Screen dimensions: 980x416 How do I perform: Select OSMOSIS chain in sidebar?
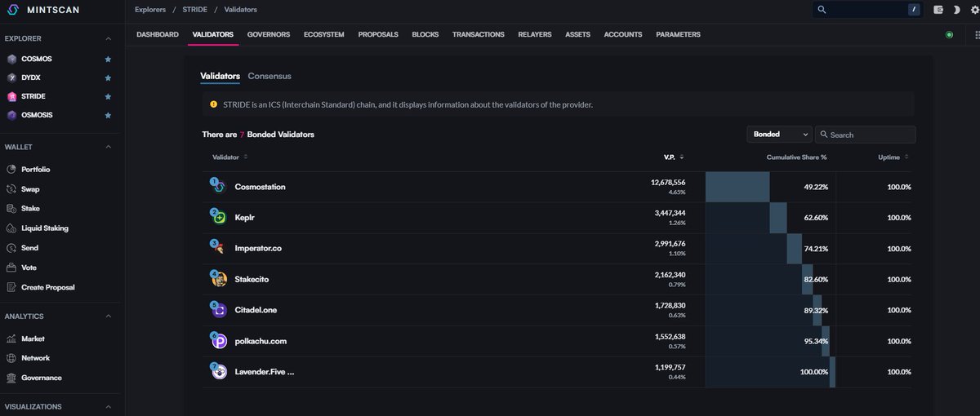(x=38, y=116)
